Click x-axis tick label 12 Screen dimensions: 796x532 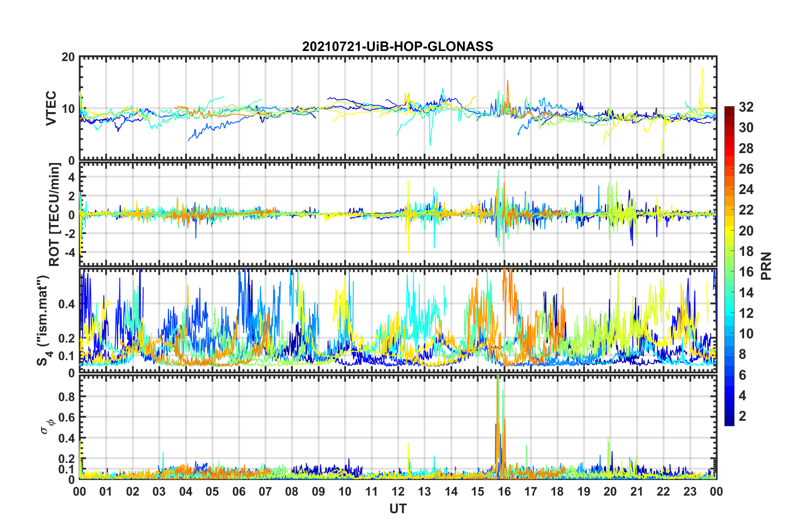(x=398, y=491)
